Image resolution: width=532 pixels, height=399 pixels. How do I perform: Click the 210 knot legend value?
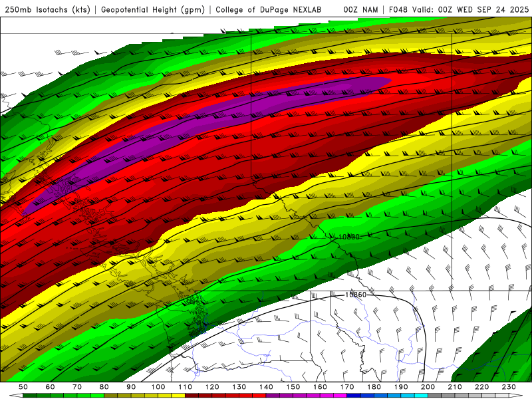[455, 387]
